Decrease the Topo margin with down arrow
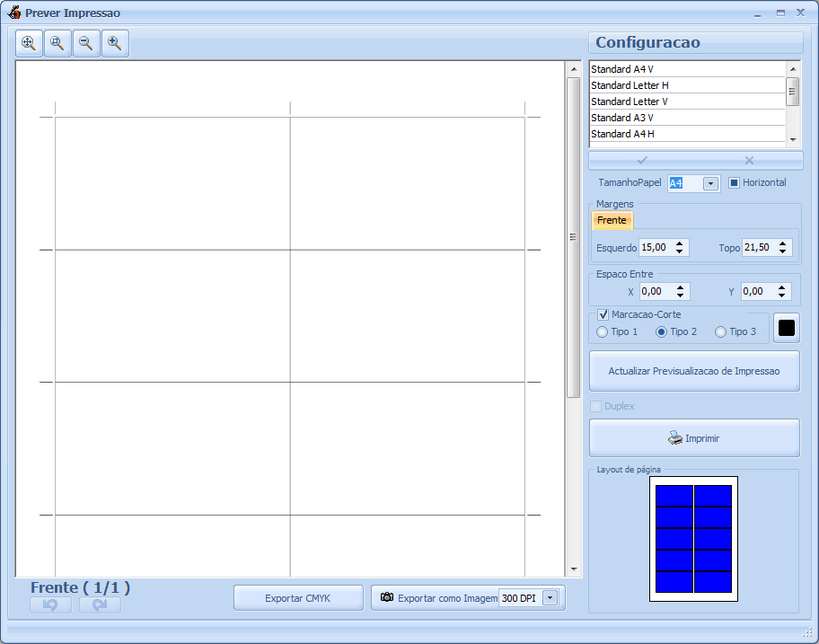This screenshot has height=644, width=819. tap(782, 251)
